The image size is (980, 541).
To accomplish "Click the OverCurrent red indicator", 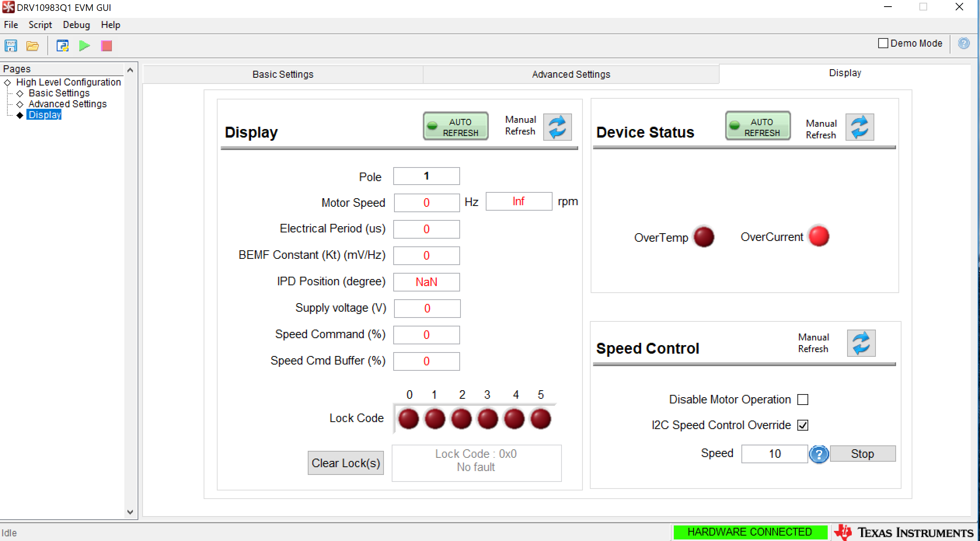I will pos(819,236).
